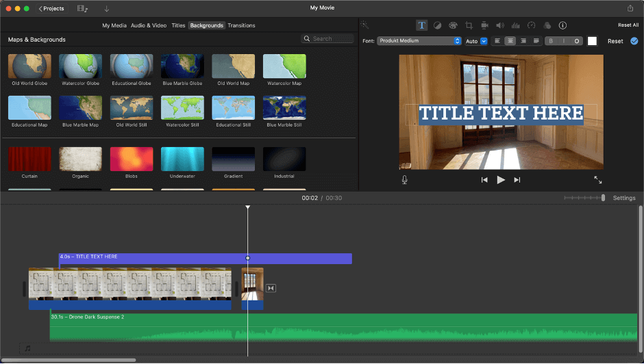Click the voiceover microphone icon

coord(405,180)
